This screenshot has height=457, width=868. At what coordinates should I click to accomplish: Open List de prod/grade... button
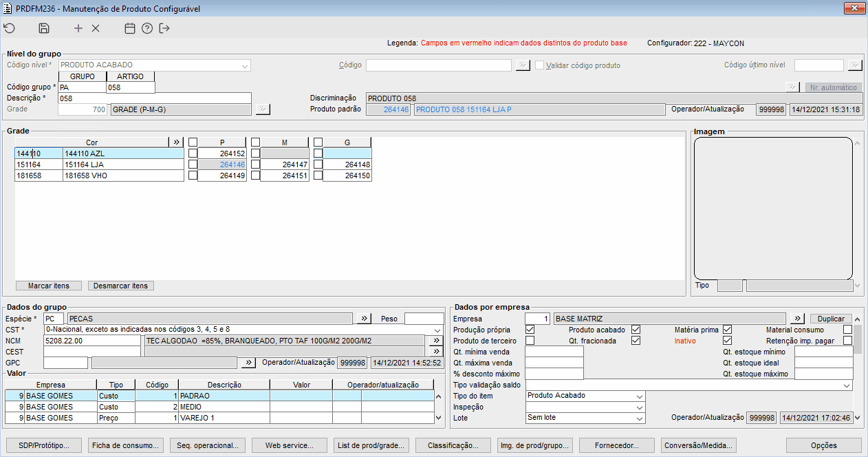(x=372, y=445)
